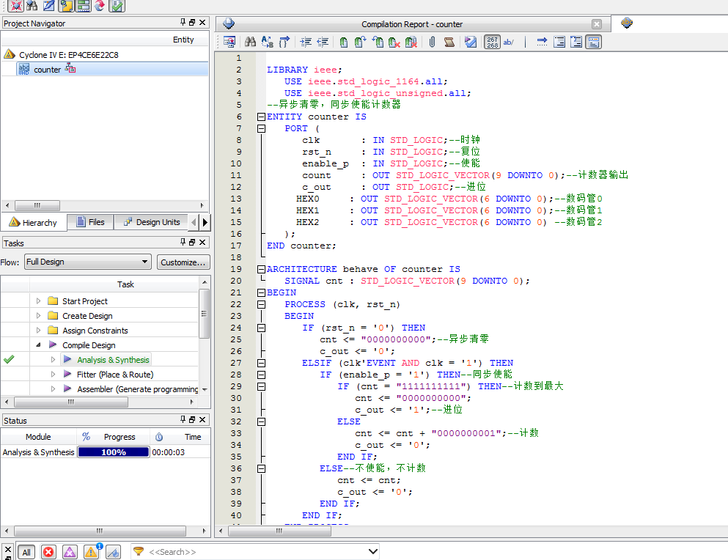The height and width of the screenshot is (560, 728).
Task: Click the Analysis & Synthesis progress bar
Action: (113, 452)
